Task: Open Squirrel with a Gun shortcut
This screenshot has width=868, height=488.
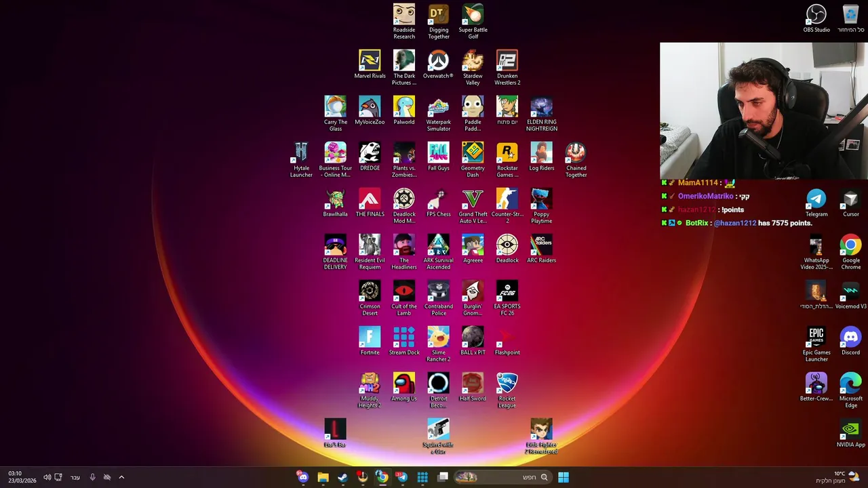Action: pyautogui.click(x=438, y=436)
